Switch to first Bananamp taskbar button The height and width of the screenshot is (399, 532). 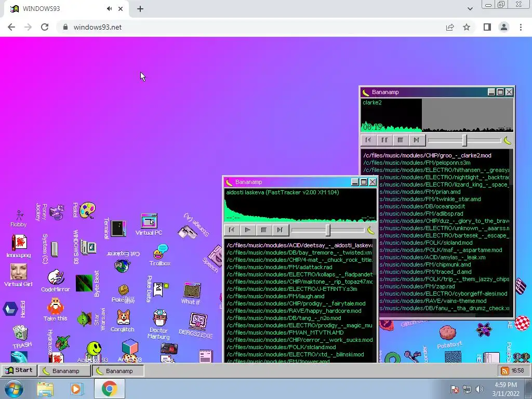click(x=64, y=371)
